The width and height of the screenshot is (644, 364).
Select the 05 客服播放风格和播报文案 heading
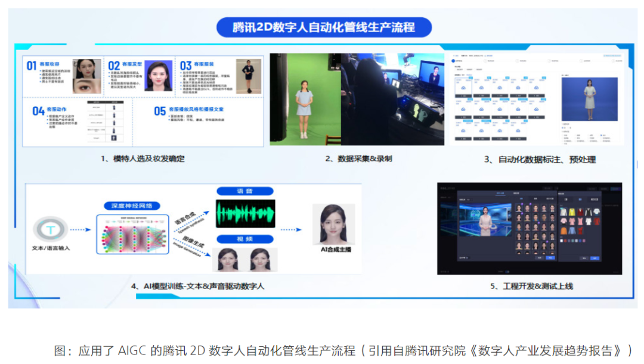pyautogui.click(x=189, y=110)
